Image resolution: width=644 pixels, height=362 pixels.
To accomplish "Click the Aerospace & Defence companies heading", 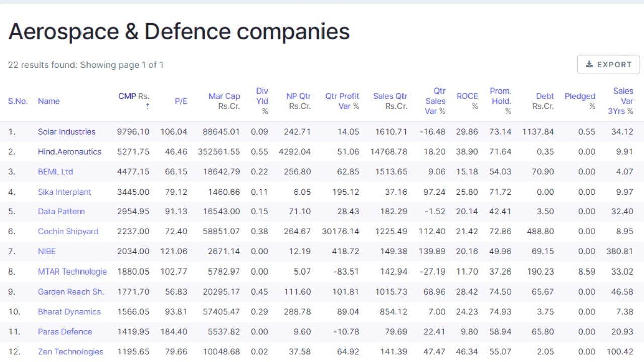I will [x=179, y=31].
